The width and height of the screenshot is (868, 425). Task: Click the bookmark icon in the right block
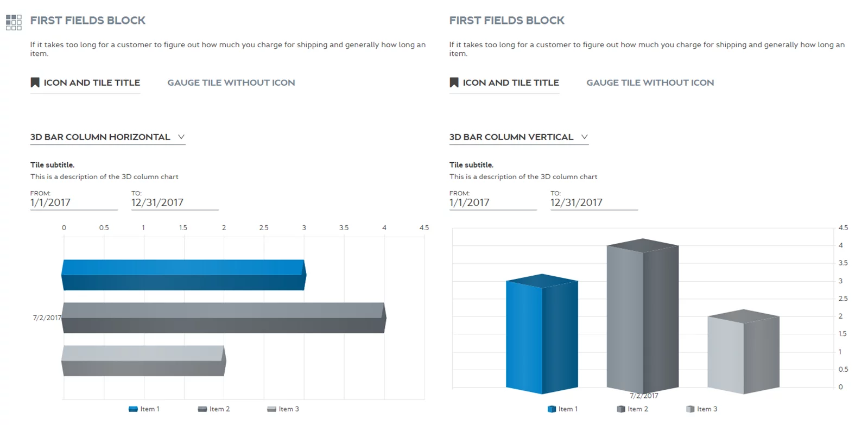[x=454, y=83]
